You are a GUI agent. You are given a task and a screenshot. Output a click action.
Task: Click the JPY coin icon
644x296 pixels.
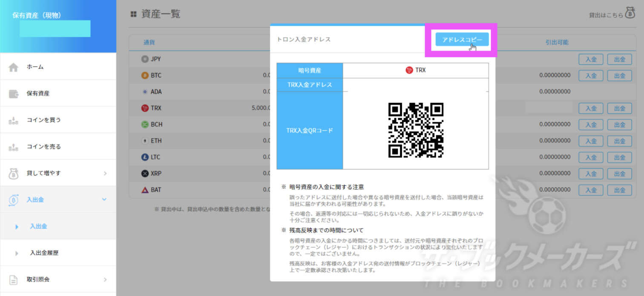click(145, 59)
